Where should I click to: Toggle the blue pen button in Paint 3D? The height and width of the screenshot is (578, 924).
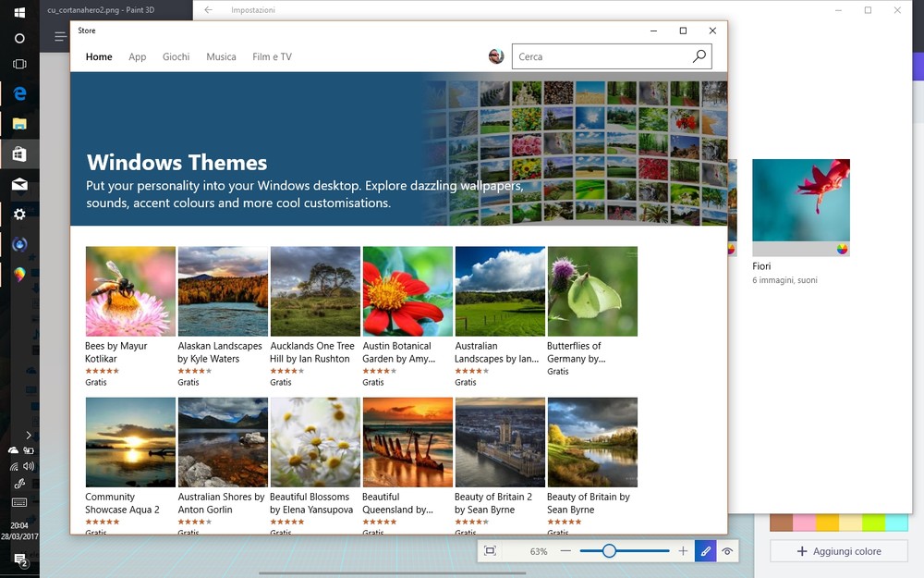(x=705, y=551)
